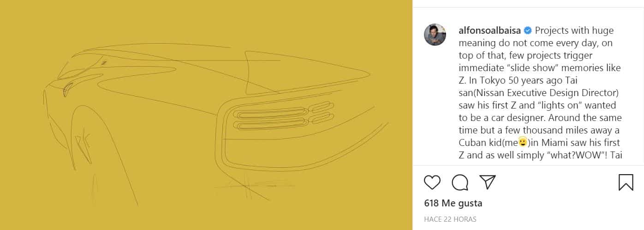Click the "Nissan Executive Design Director" caption text
The width and height of the screenshot is (644, 230).
[546, 93]
